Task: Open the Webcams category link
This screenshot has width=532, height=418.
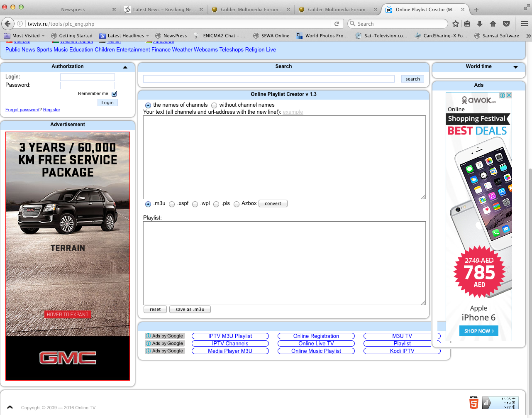Action: coord(206,49)
